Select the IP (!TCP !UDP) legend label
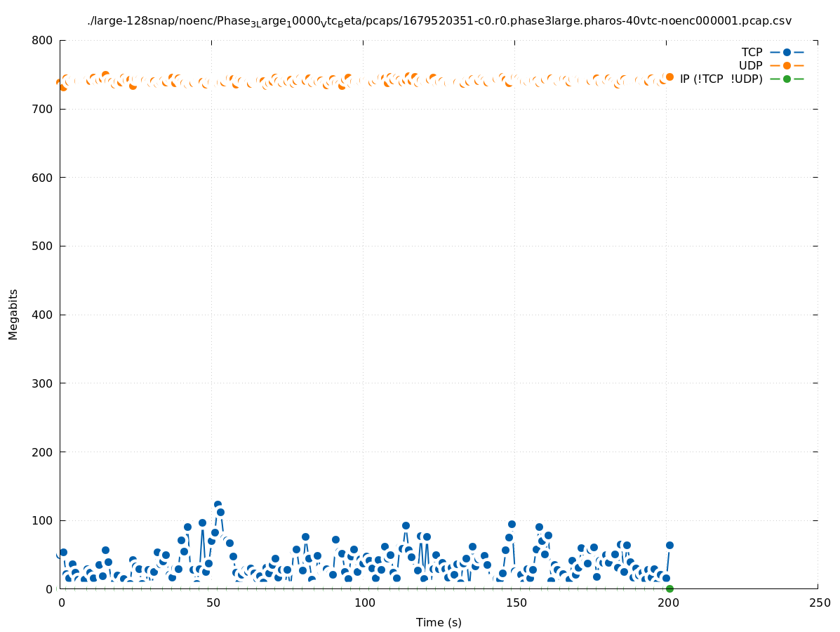 coord(721,79)
